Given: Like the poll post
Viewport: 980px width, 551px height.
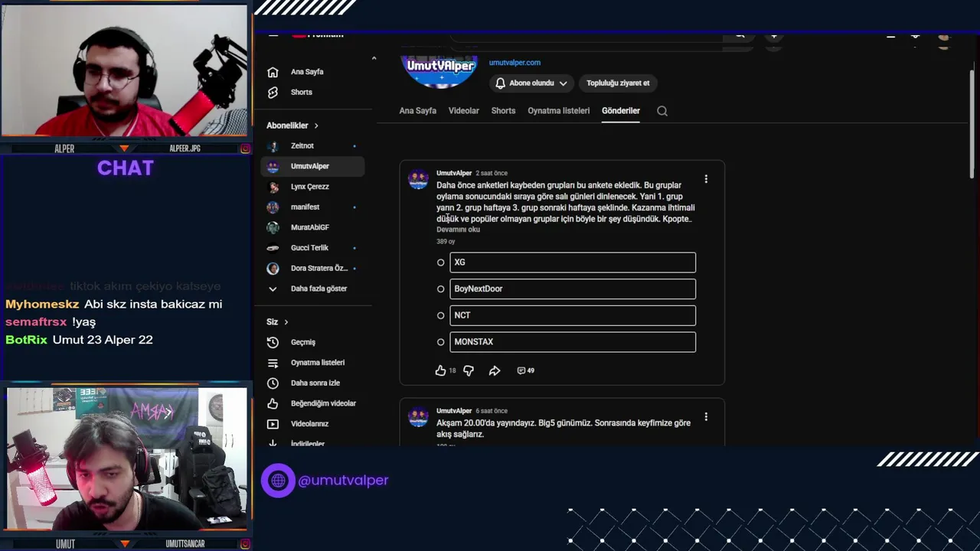Looking at the screenshot, I should pyautogui.click(x=440, y=370).
